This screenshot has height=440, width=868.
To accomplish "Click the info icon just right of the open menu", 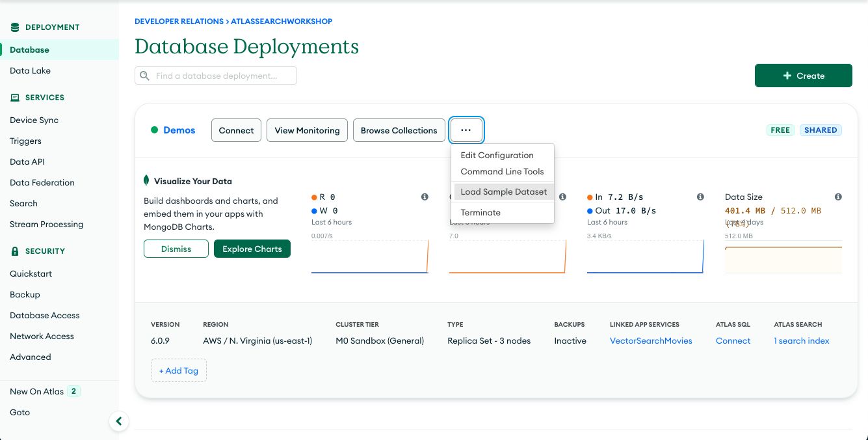I will [562, 197].
